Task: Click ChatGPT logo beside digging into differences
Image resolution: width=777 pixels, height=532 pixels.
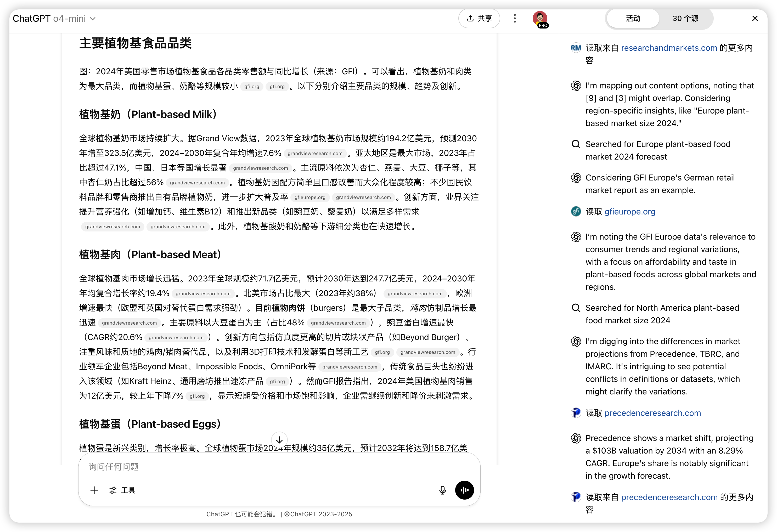Action: (576, 342)
